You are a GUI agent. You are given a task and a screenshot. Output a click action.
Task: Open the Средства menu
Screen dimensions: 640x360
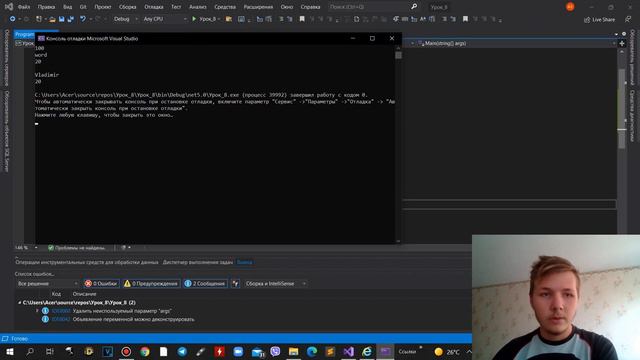[225, 7]
